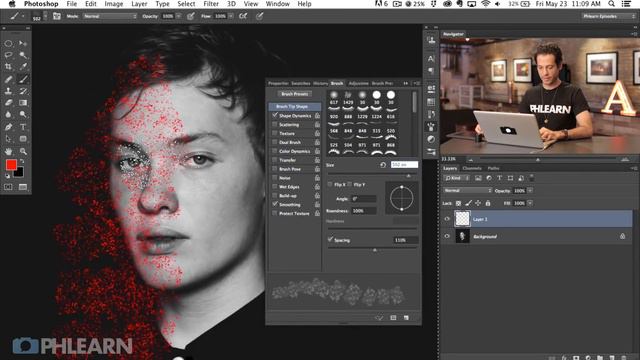
Task: Select the Brush tool in toolbox
Action: 23,79
